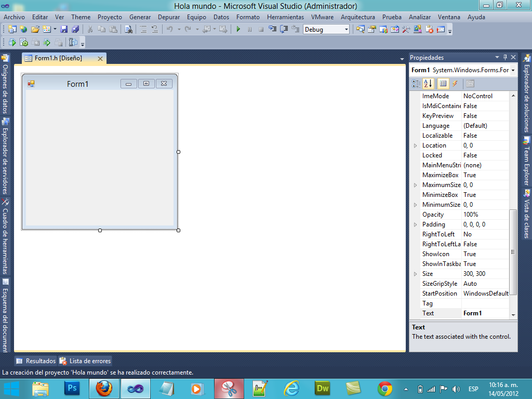Image resolution: width=532 pixels, height=399 pixels.
Task: Sort properties alphabetically with A-Z icon
Action: pyautogui.click(x=428, y=84)
